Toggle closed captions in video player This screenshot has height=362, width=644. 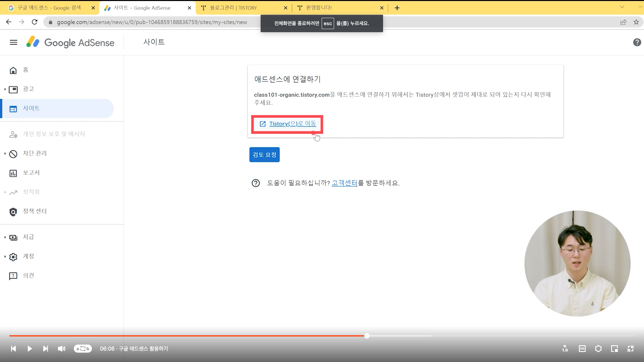point(582,349)
